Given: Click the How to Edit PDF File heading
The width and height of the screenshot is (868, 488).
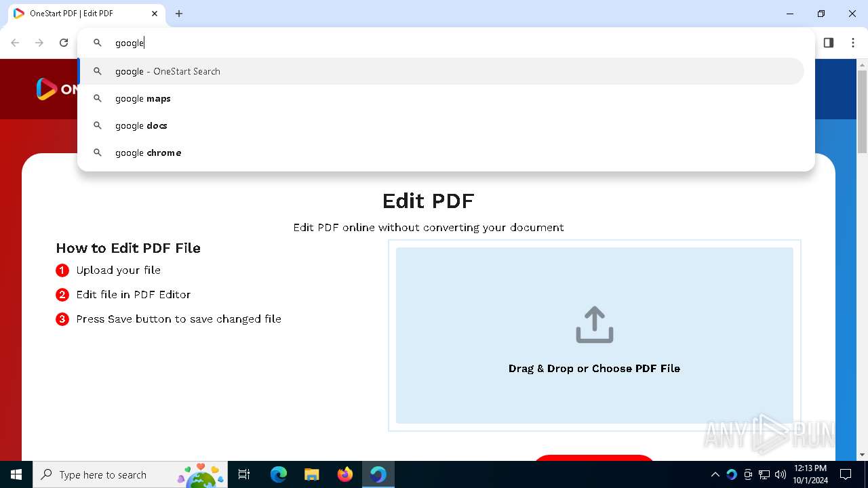Looking at the screenshot, I should [128, 248].
